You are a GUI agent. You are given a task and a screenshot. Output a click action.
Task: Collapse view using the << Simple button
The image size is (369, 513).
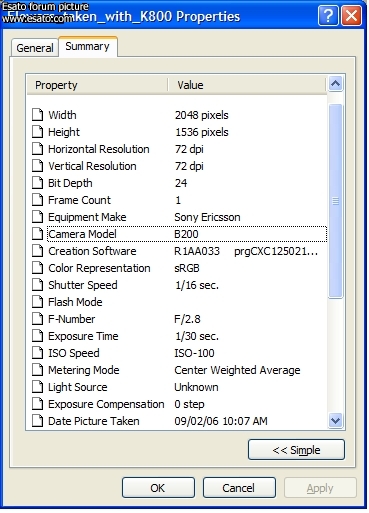296,450
